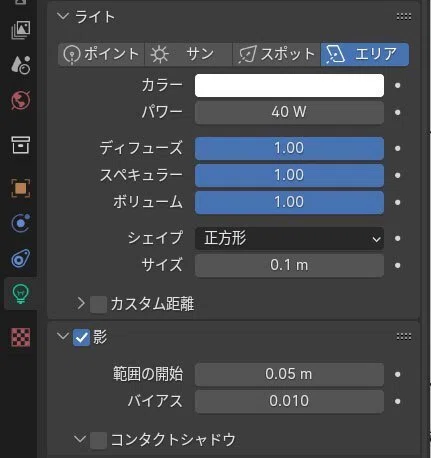Click the animate dot beside パワー
This screenshot has width=431, height=458.
pos(397,113)
